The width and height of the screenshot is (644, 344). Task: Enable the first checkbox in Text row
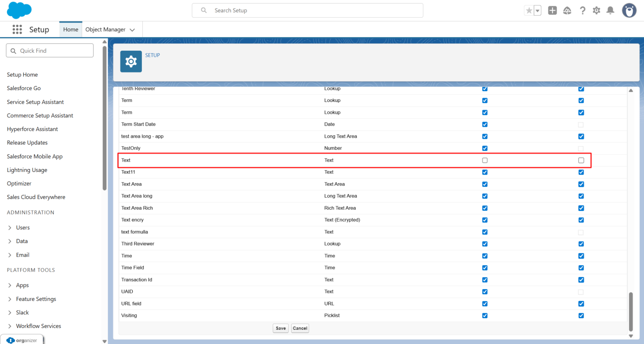click(x=485, y=160)
